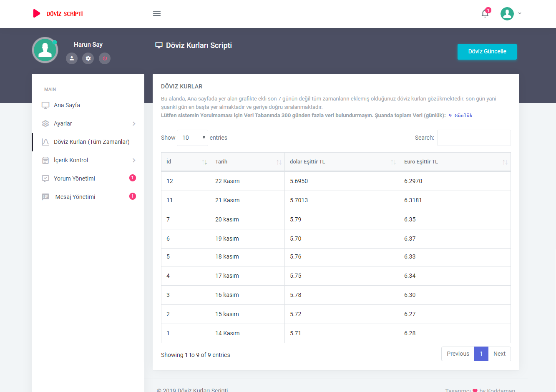Open the top-right user avatar menu
The height and width of the screenshot is (392, 556).
[x=511, y=13]
